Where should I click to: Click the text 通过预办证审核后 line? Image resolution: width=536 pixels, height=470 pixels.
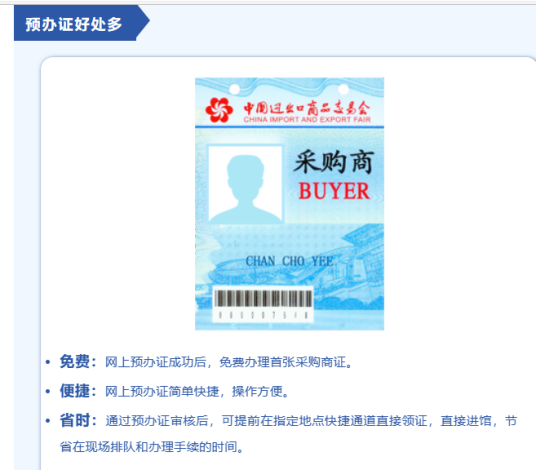(311, 421)
